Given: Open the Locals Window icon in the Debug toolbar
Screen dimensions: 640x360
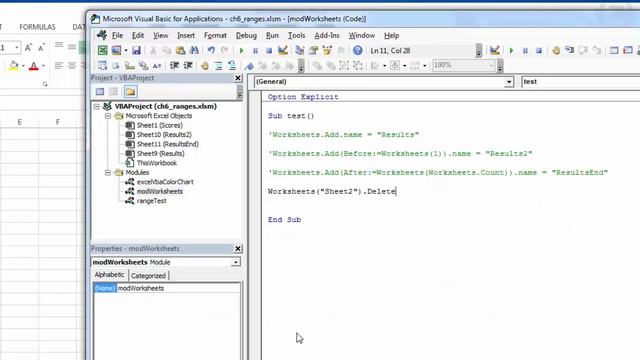Looking at the screenshot, I should (x=614, y=51).
